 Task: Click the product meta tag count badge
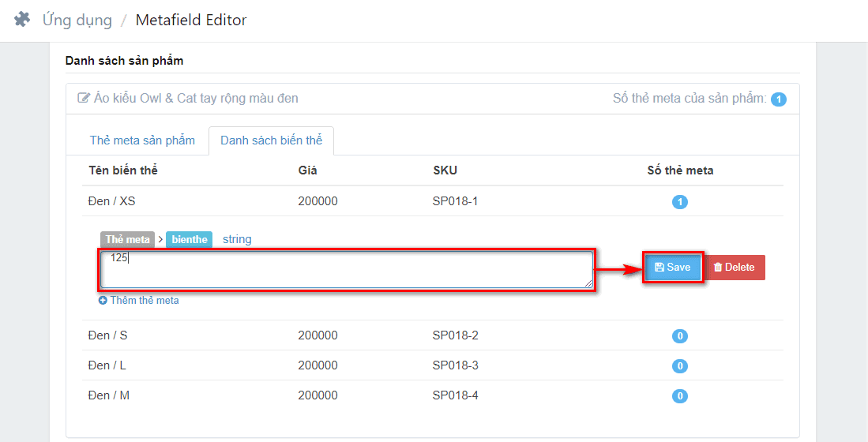point(778,99)
